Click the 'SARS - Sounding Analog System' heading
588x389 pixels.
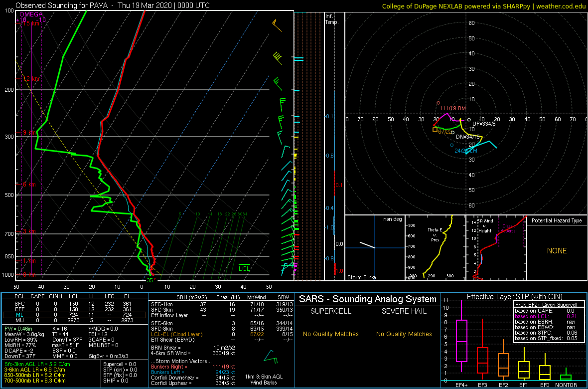click(x=368, y=299)
